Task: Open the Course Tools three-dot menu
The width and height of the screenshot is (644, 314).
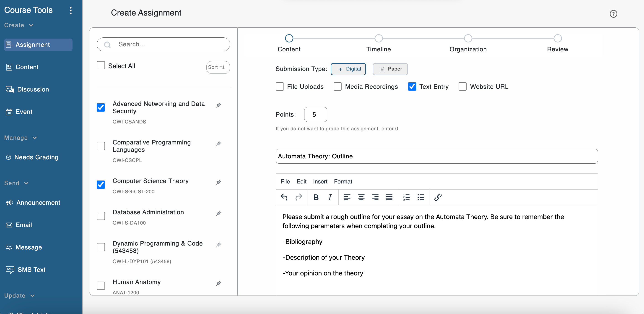Action: coord(70,10)
